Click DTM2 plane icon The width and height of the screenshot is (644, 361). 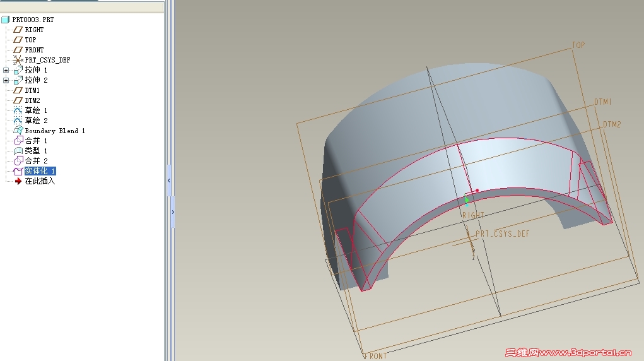[18, 100]
